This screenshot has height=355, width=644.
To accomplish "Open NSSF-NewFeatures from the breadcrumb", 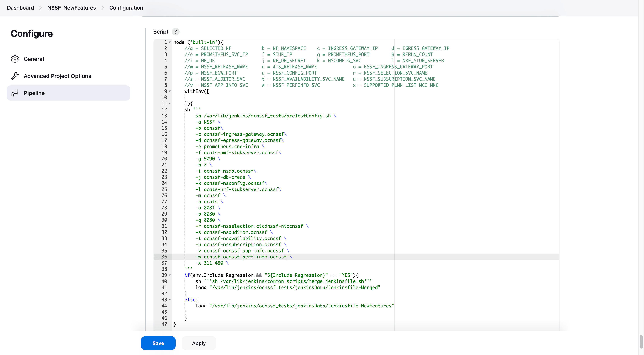I will 71,8.
